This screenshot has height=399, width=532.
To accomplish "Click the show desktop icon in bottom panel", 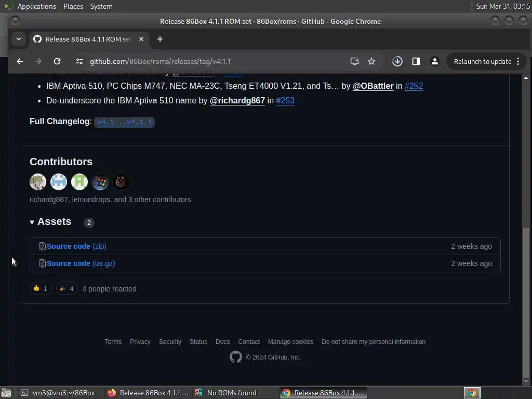I will coord(6,393).
